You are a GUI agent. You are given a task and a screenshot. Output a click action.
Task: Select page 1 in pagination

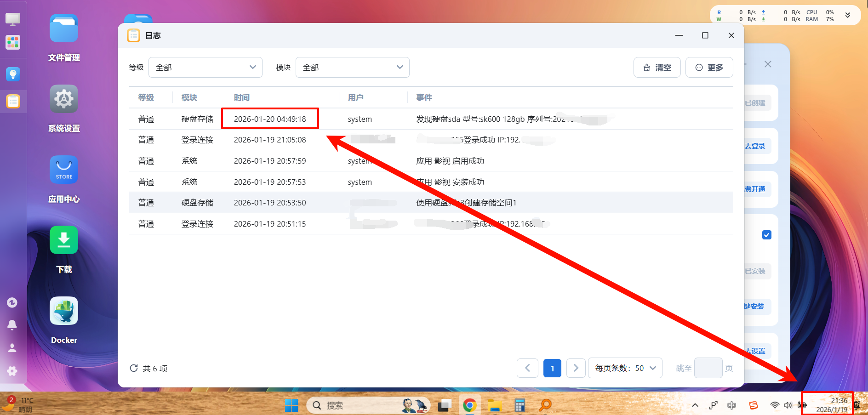click(x=552, y=368)
